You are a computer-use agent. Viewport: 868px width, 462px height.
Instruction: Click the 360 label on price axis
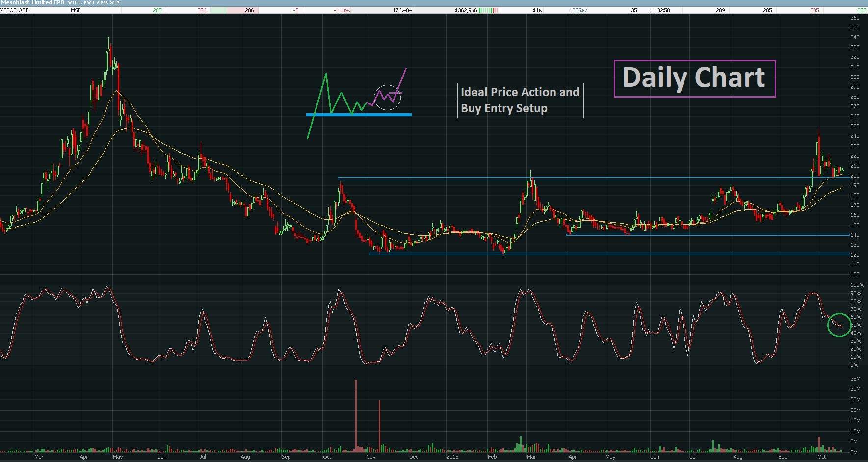click(855, 18)
